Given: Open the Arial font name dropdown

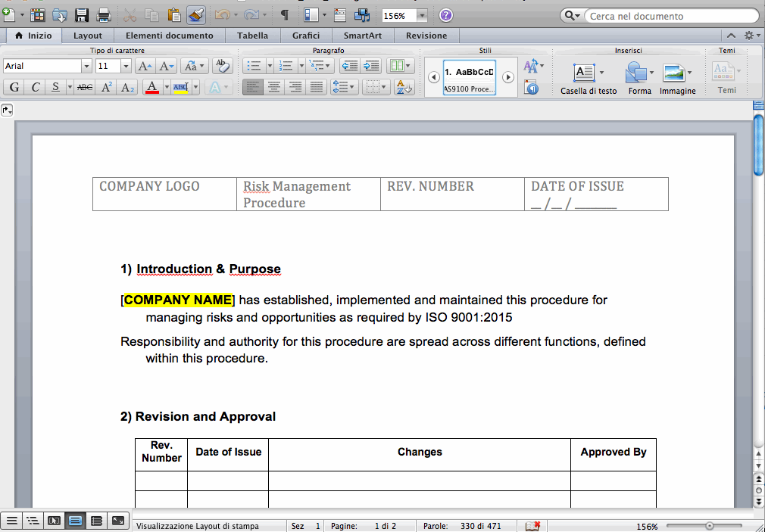Looking at the screenshot, I should 87,66.
